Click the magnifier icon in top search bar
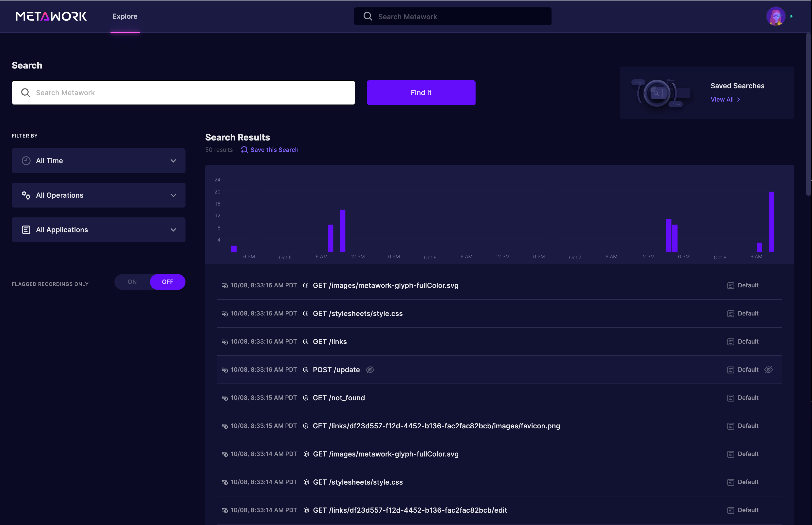This screenshot has height=525, width=812. 368,16
